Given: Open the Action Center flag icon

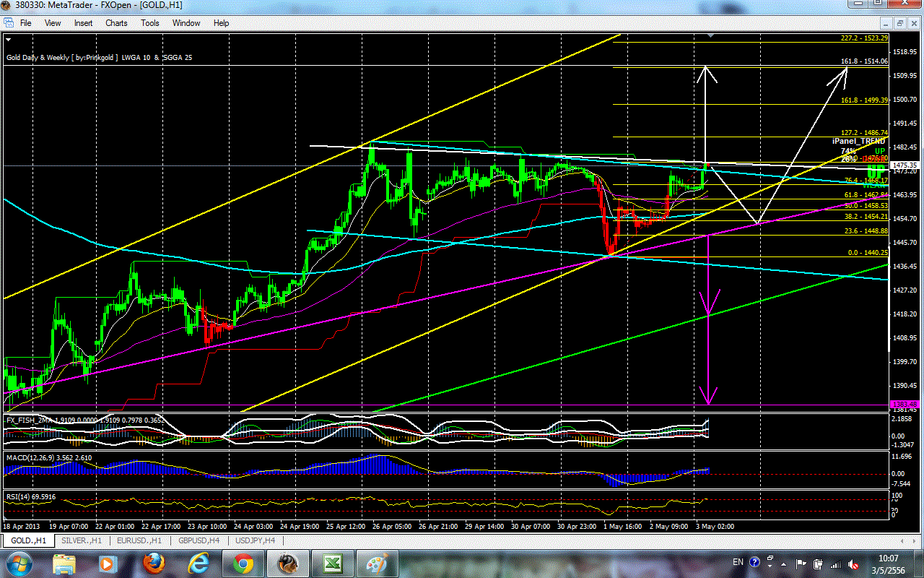Looking at the screenshot, I should coord(801,564).
